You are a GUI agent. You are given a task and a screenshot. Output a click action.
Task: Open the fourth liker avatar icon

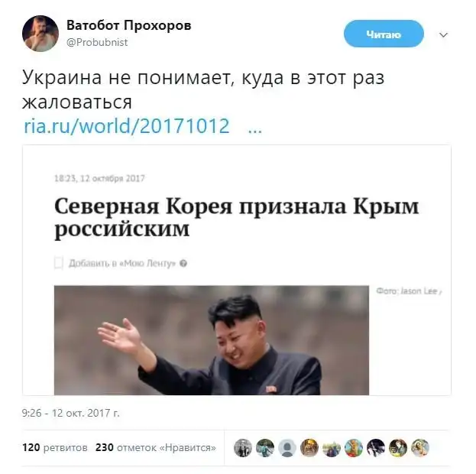pyautogui.click(x=309, y=448)
